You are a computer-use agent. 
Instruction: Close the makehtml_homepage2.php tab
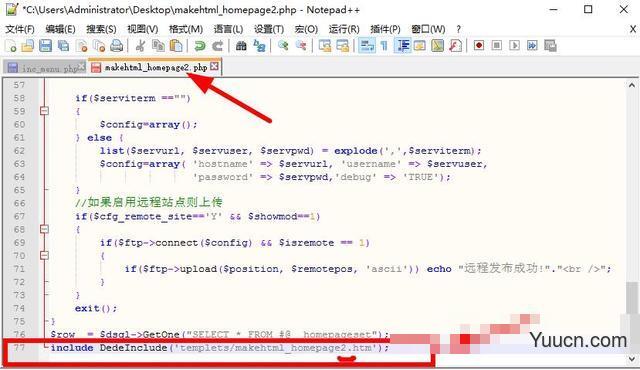tap(214, 66)
